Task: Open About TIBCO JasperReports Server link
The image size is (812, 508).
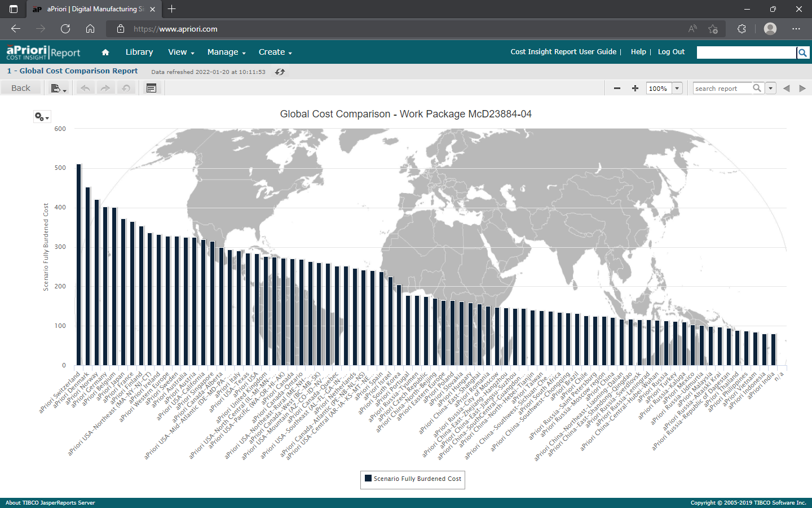Action: coord(50,502)
